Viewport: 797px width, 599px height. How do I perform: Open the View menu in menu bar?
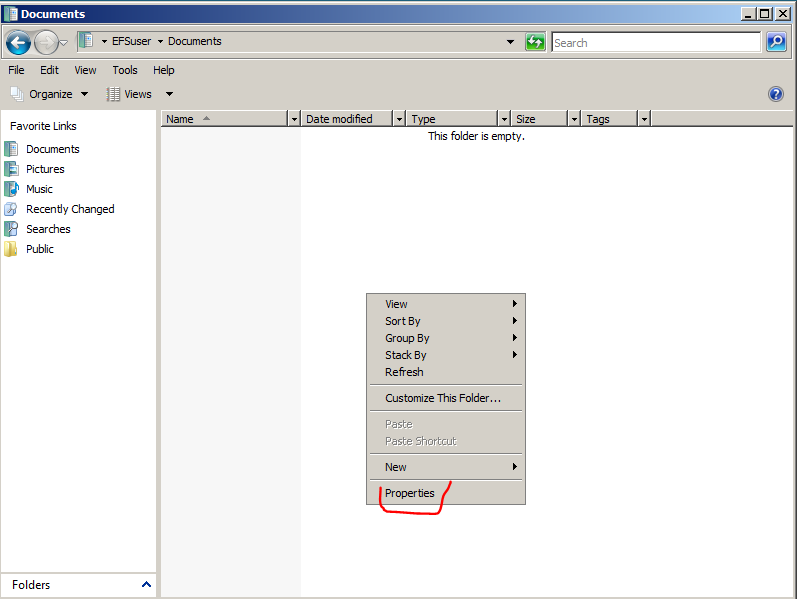click(85, 70)
